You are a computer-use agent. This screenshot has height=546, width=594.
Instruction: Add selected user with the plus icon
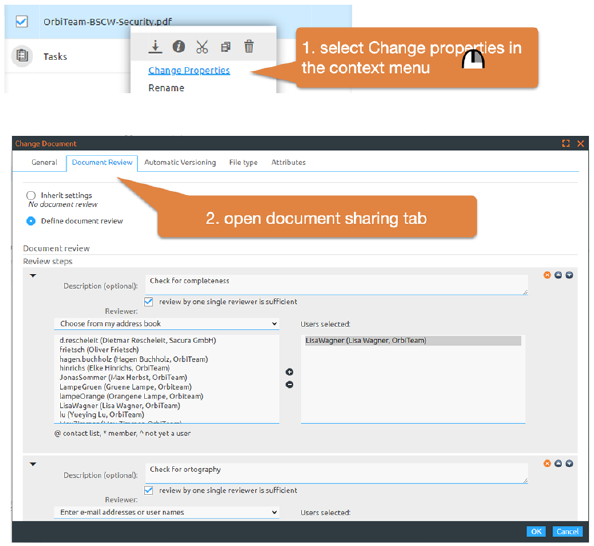point(289,372)
